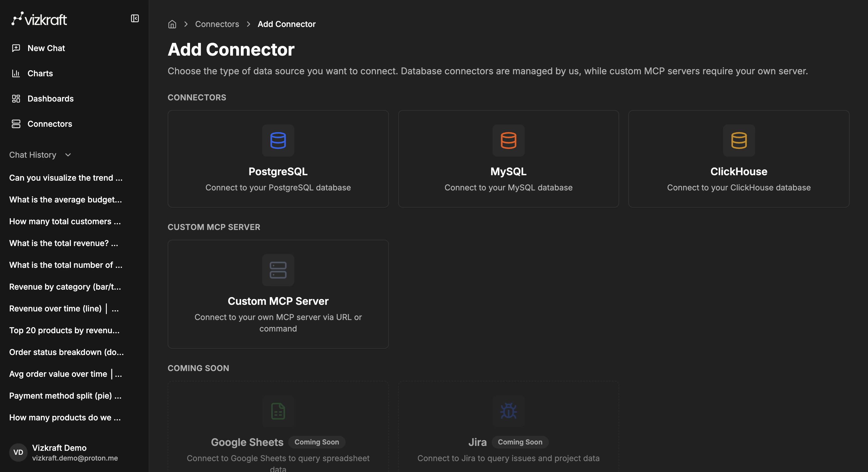The image size is (868, 472).
Task: Select the ClickHouse connector icon
Action: [x=739, y=141]
